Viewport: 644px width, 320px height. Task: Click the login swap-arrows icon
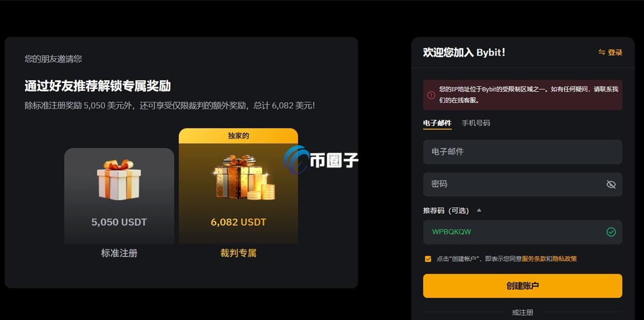602,52
